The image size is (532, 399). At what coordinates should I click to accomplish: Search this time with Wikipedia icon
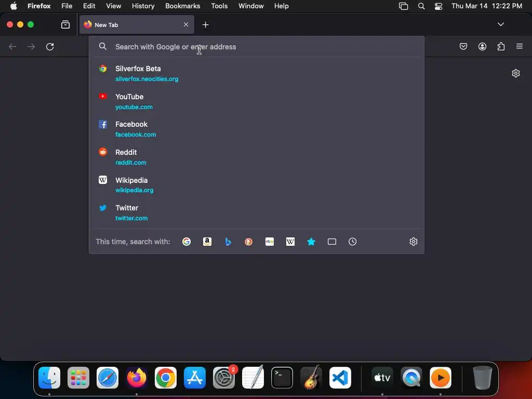pos(290,242)
